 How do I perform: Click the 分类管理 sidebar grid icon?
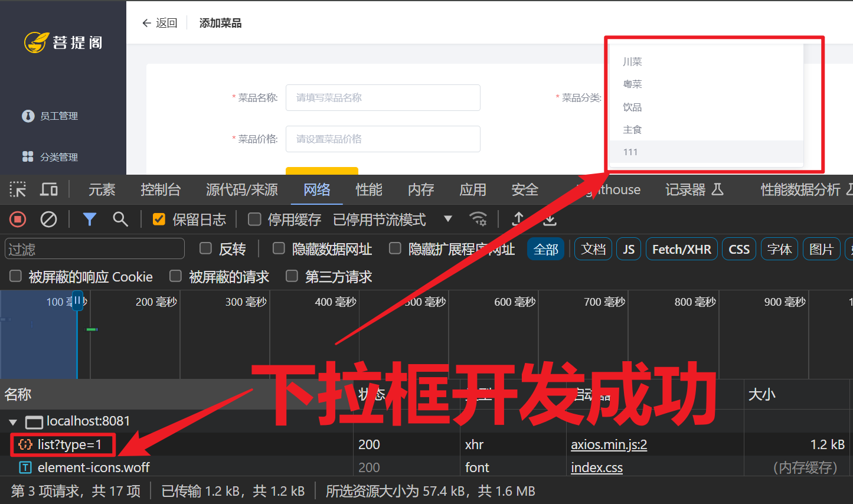28,156
